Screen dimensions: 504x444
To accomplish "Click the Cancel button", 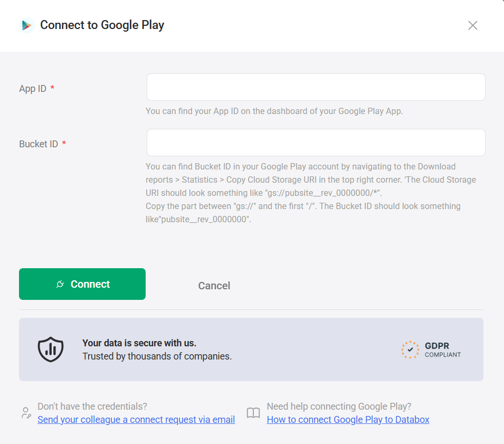I will click(214, 286).
